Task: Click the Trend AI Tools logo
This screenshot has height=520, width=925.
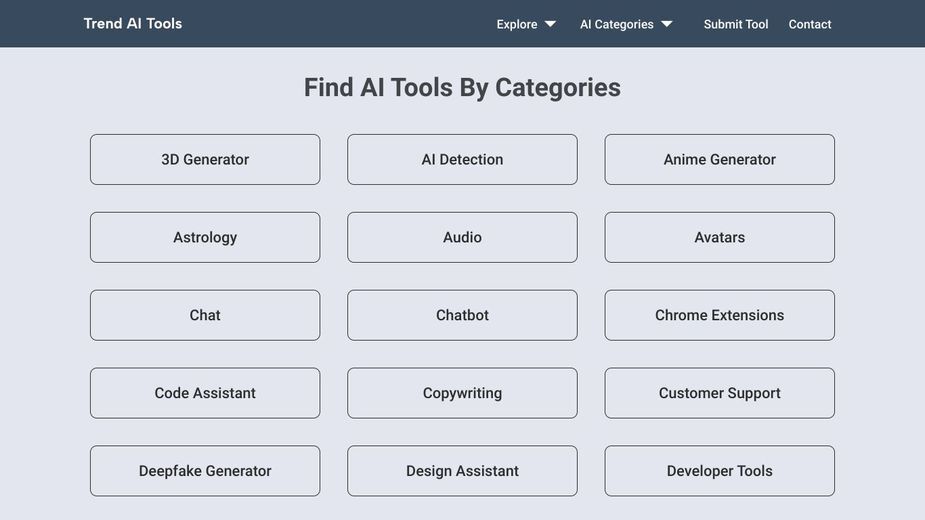Action: (x=133, y=24)
